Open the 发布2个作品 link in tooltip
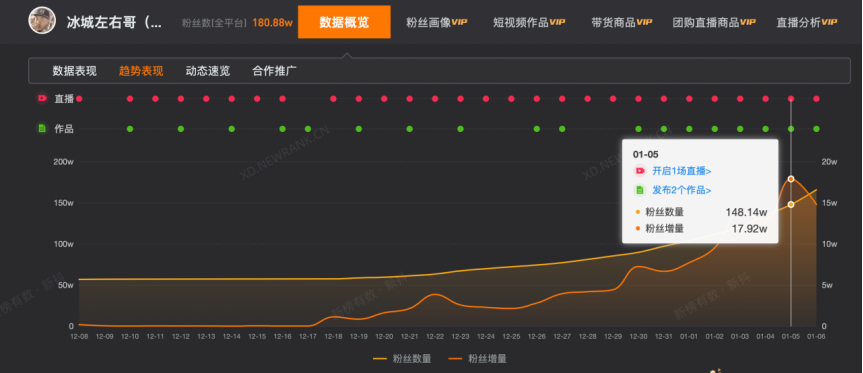Screen dimensions: 863x373 click(682, 190)
